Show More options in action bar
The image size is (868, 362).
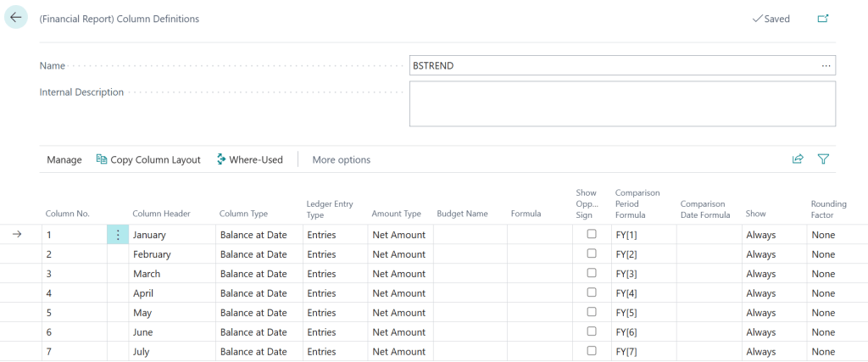[x=342, y=159]
